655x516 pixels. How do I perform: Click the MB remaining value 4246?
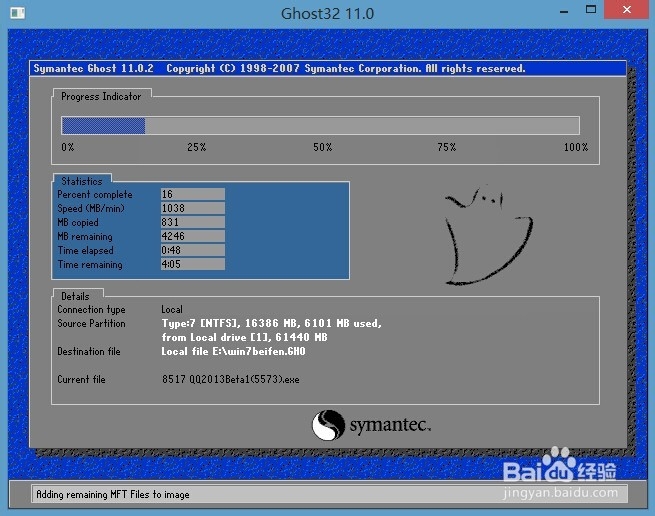(x=193, y=236)
